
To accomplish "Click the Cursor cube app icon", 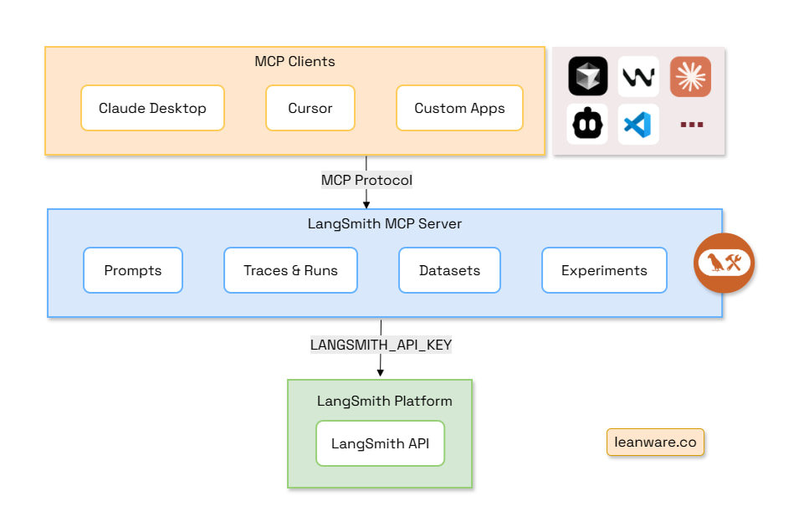I will click(x=587, y=76).
